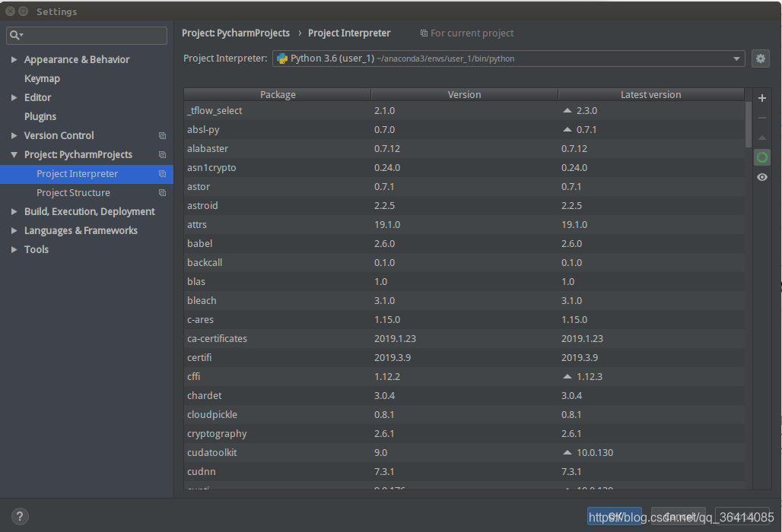Click upgrade arrow beside cudatoolkit 10.0.130

pyautogui.click(x=567, y=452)
